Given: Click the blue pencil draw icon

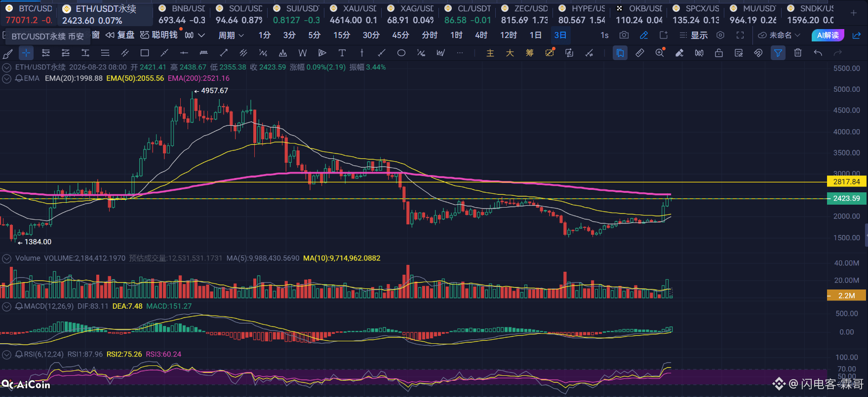Looking at the screenshot, I should (644, 35).
